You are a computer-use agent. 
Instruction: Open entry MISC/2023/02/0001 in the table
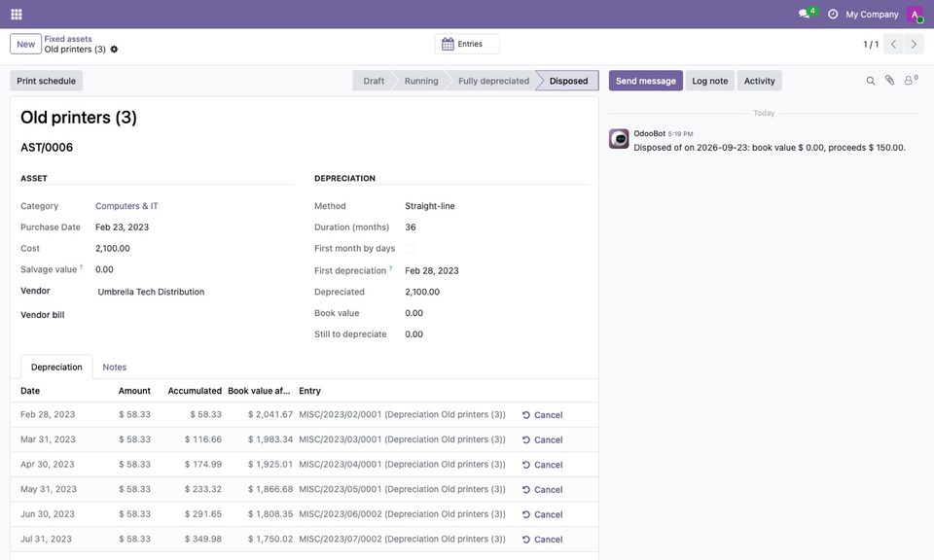(x=402, y=415)
